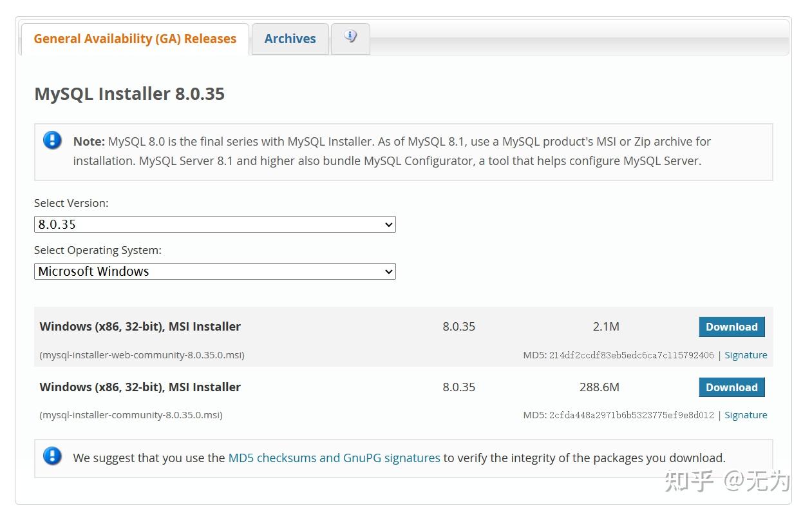The image size is (812, 513).
Task: Download the 288.6M MSI installer
Action: click(732, 387)
